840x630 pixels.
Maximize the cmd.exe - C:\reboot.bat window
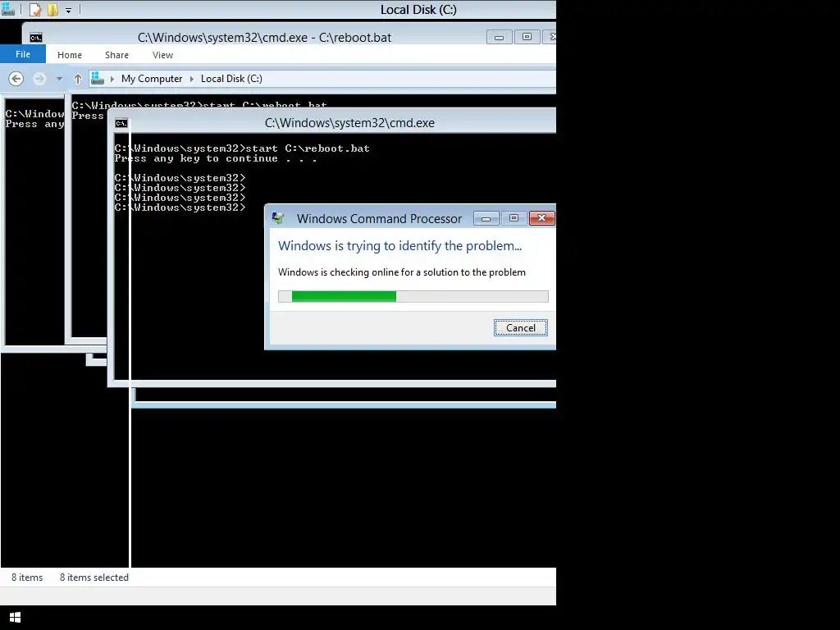(527, 37)
